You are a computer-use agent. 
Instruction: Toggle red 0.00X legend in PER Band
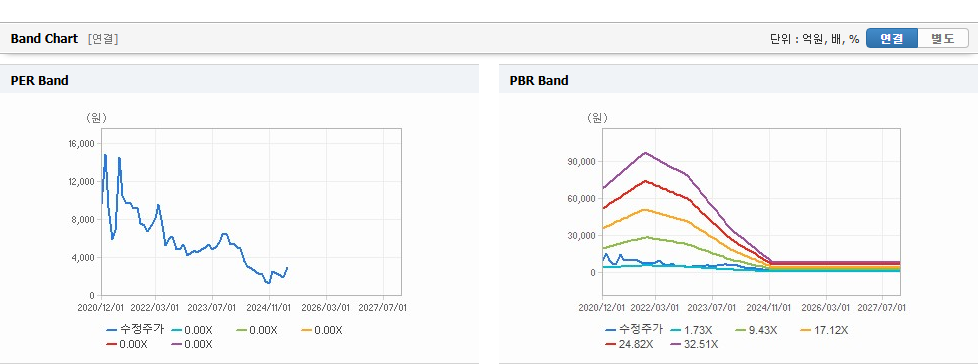tap(126, 344)
